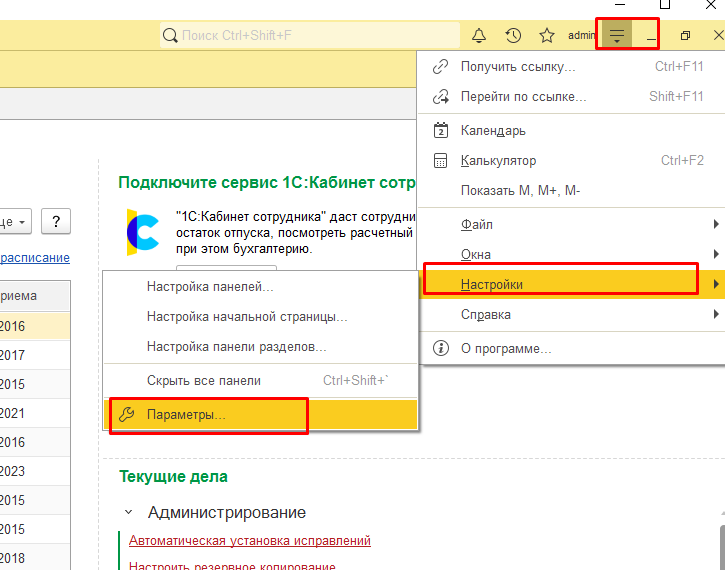
Task: Open the service and settings menu icon
Action: (617, 35)
